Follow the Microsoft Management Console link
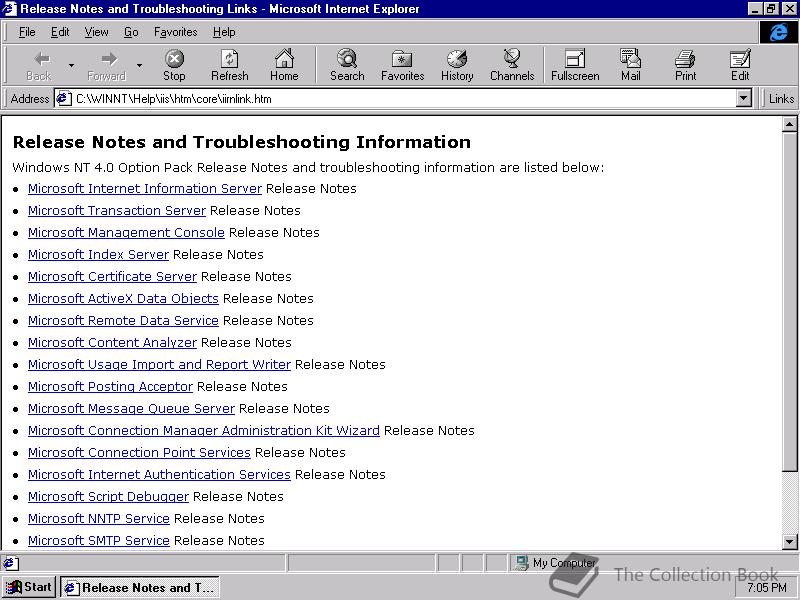The height and width of the screenshot is (600, 800). tap(127, 233)
